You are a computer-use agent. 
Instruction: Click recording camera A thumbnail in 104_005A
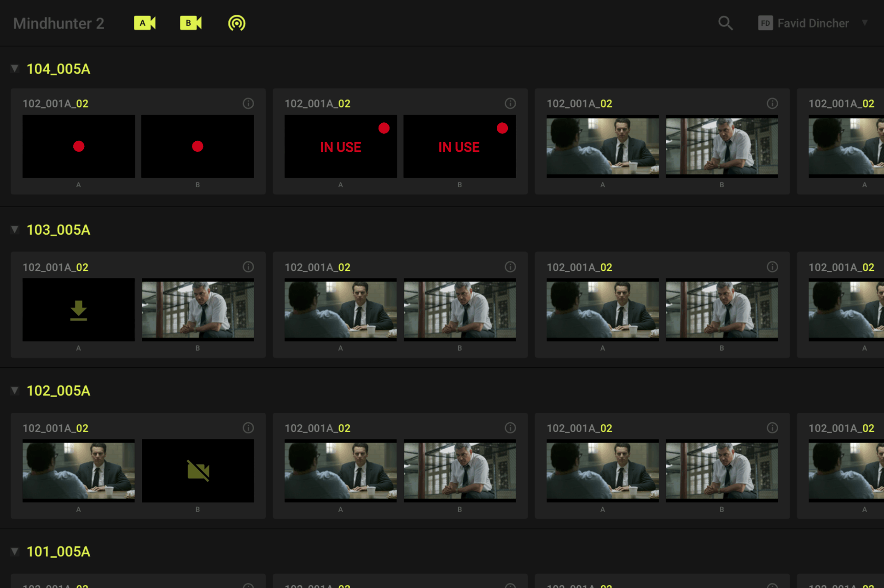click(79, 146)
